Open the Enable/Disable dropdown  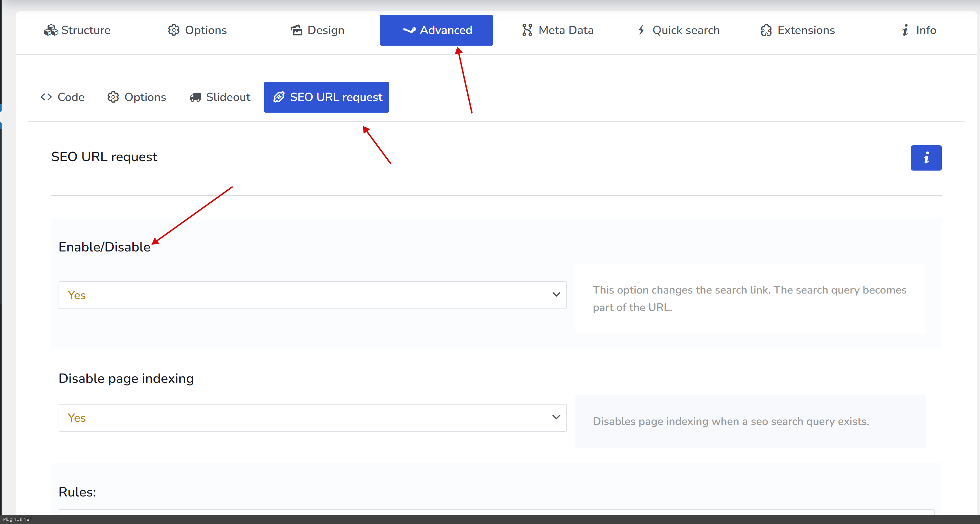[x=312, y=295]
